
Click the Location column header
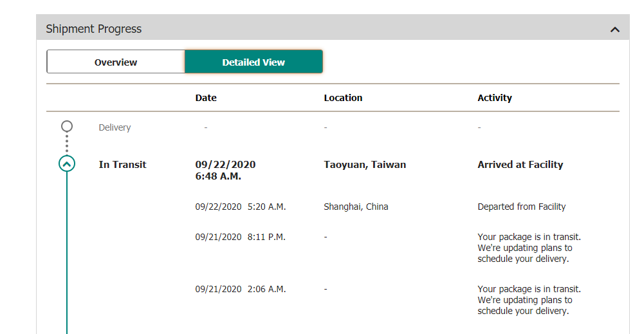tap(343, 98)
